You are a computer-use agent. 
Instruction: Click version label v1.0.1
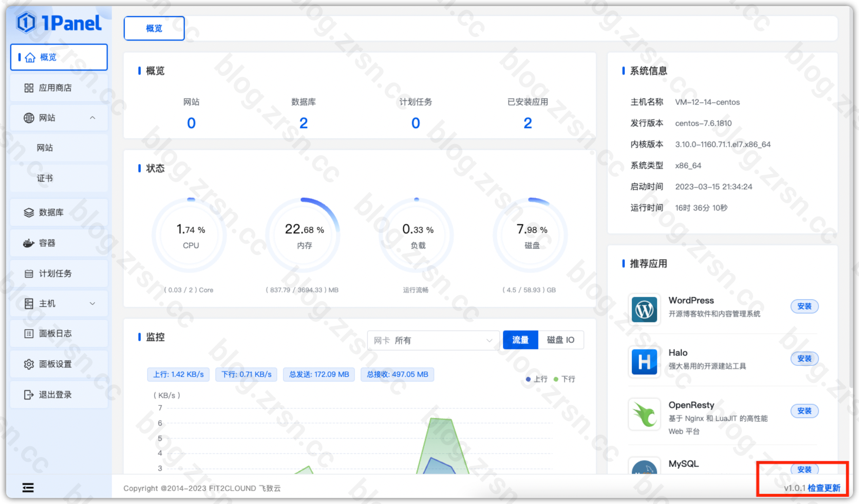(795, 488)
